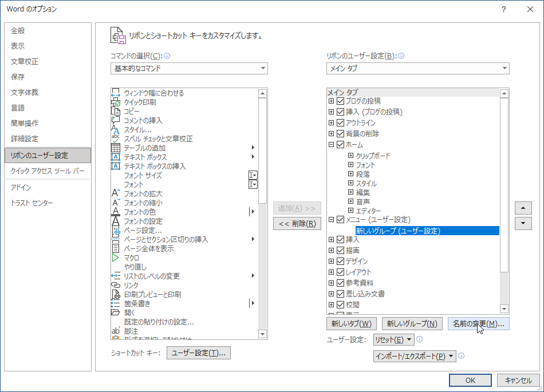Open the インポート/エクスポート dropdown
Viewport: 544px width, 392px height.
(415, 356)
